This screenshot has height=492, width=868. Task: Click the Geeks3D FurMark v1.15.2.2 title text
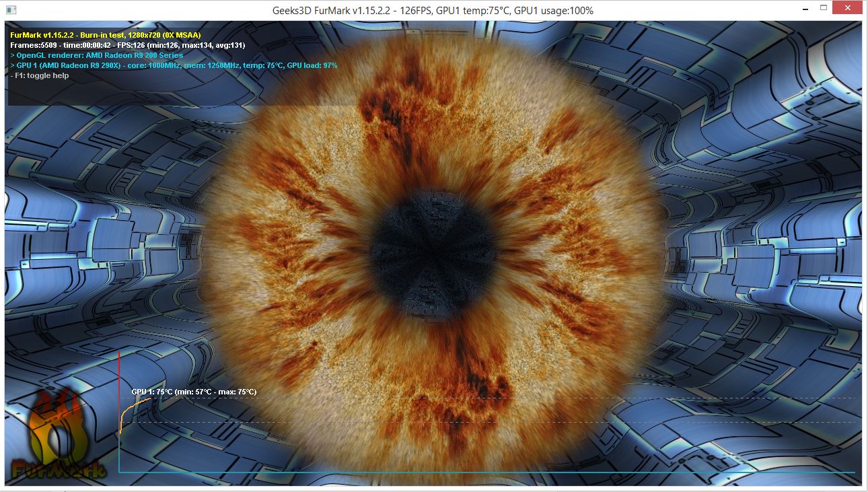pyautogui.click(x=434, y=11)
